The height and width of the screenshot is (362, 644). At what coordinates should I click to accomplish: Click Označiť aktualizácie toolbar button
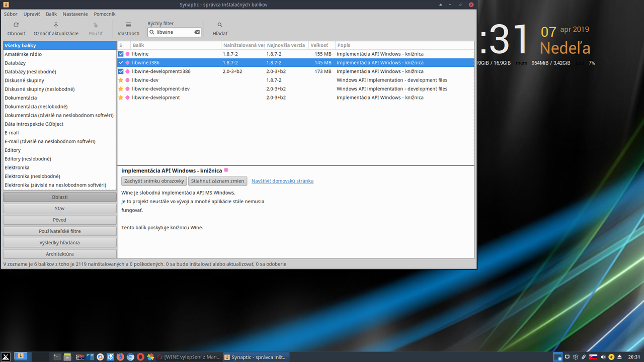point(56,29)
